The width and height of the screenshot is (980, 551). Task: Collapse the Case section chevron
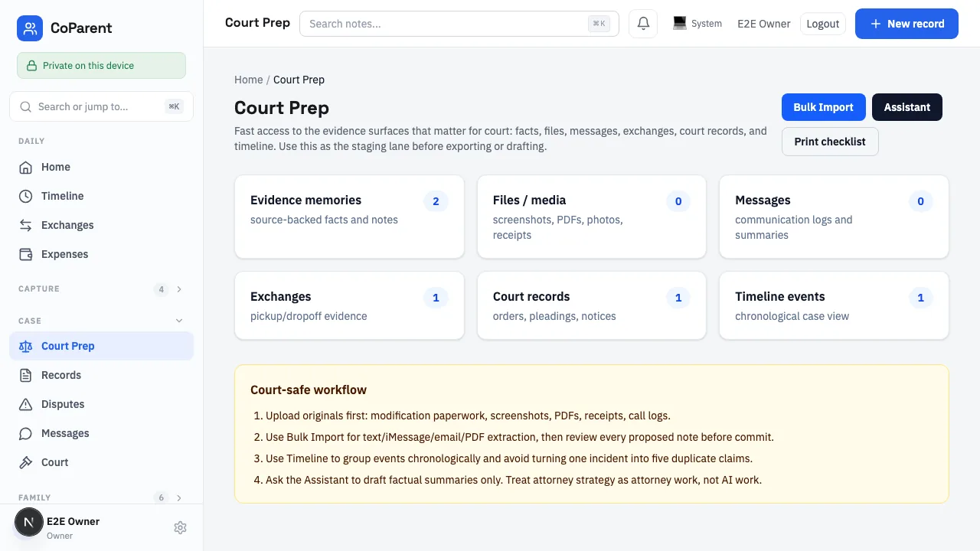(x=179, y=321)
